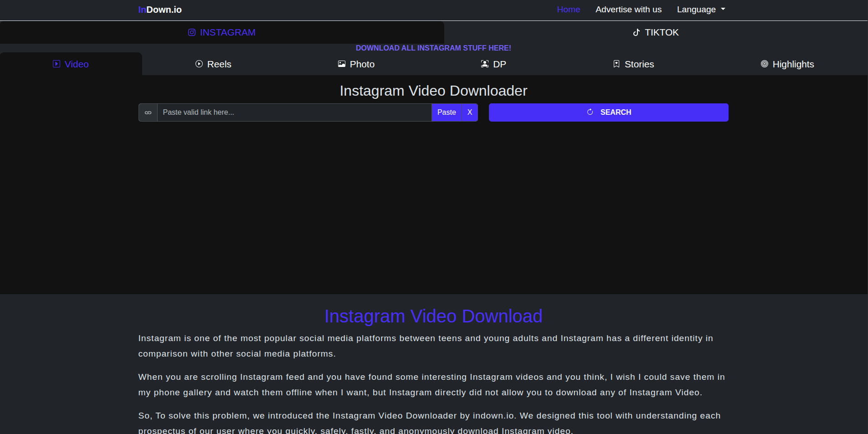
Task: Open the Advertise with us page
Action: tap(628, 10)
